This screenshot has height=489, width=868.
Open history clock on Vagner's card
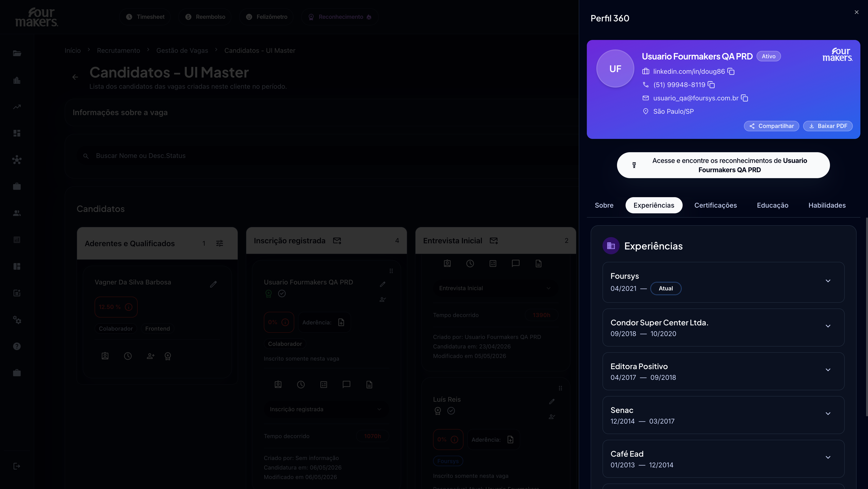pos(128,356)
